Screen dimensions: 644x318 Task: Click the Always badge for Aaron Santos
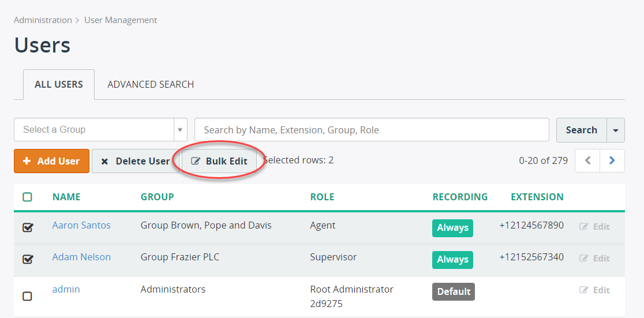pos(452,227)
